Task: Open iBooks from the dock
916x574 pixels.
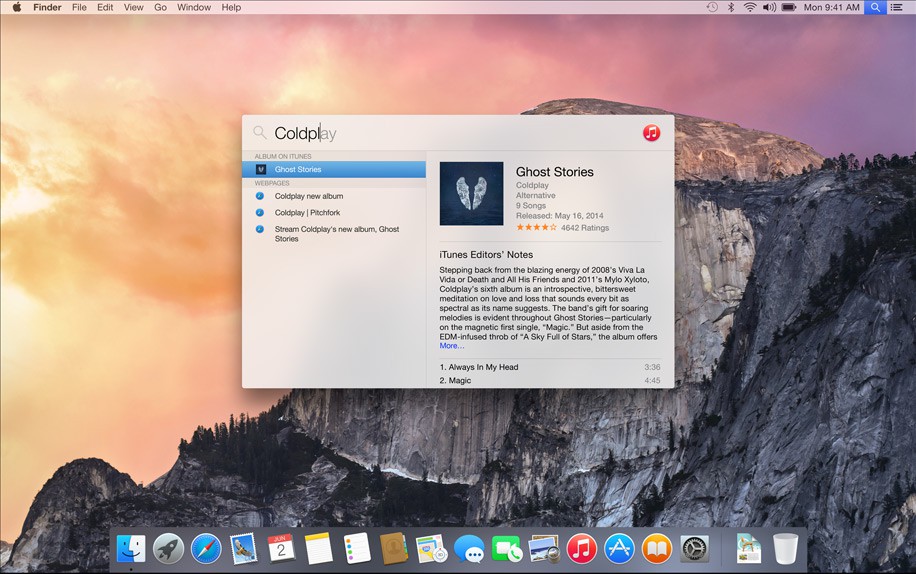Action: [x=657, y=548]
